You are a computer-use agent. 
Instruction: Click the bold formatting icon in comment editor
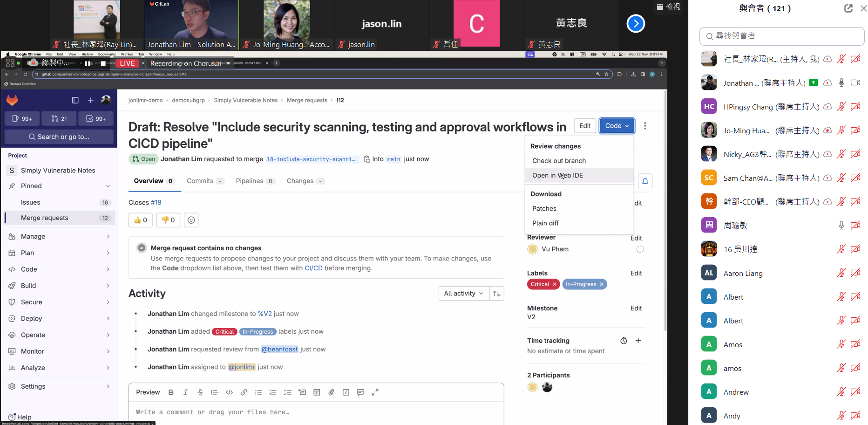click(171, 392)
